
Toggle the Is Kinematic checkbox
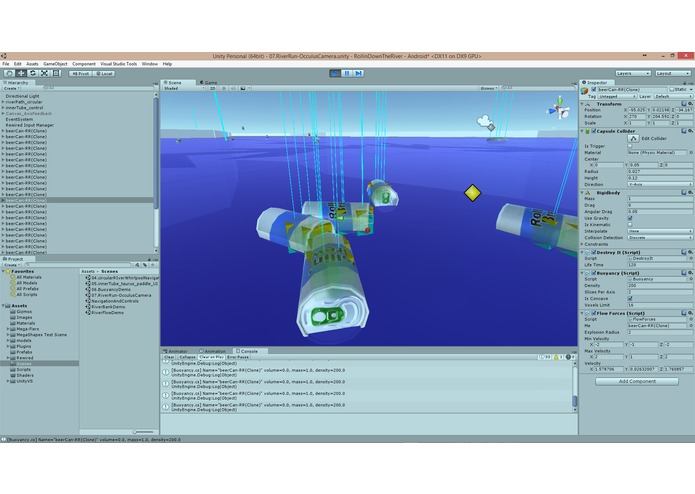(x=630, y=225)
